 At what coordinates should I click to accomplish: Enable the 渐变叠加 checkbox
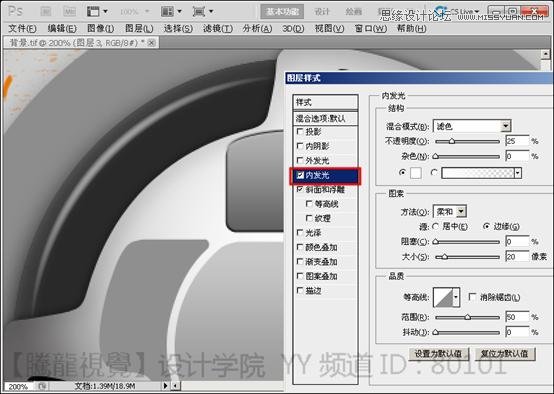[x=300, y=262]
